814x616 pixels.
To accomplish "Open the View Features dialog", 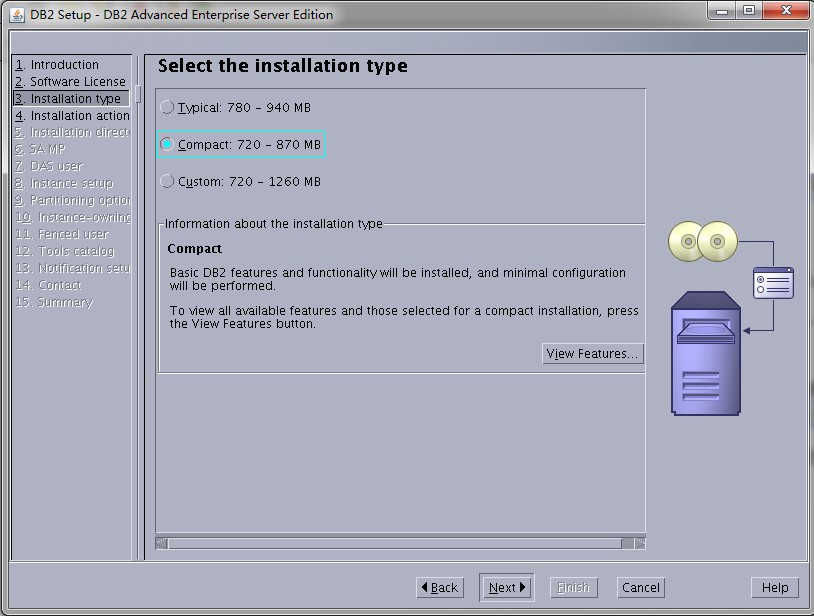I will (592, 353).
